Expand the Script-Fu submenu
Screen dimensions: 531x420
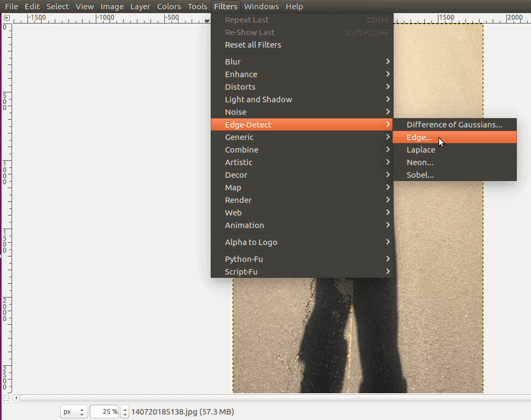(x=302, y=271)
